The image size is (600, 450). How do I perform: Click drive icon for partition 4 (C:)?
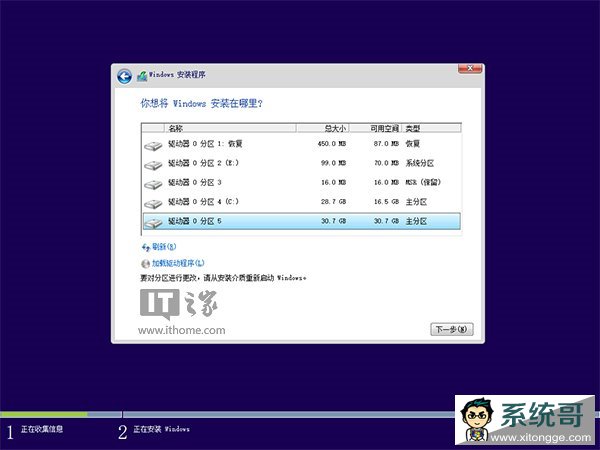pyautogui.click(x=153, y=204)
